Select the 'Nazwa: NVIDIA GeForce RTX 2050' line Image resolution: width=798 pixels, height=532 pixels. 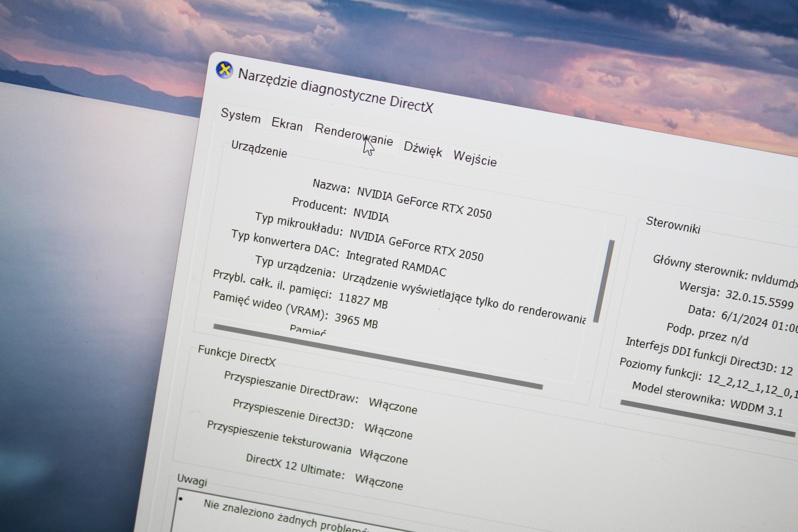(402, 199)
